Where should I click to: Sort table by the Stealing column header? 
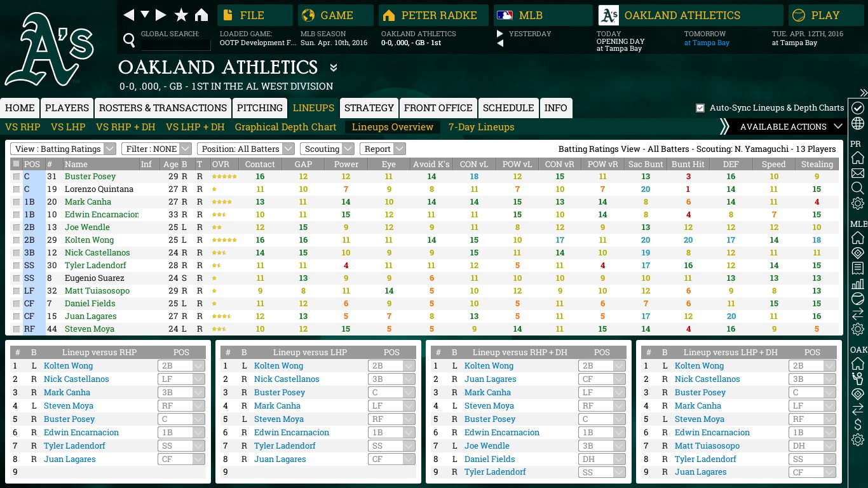point(817,164)
